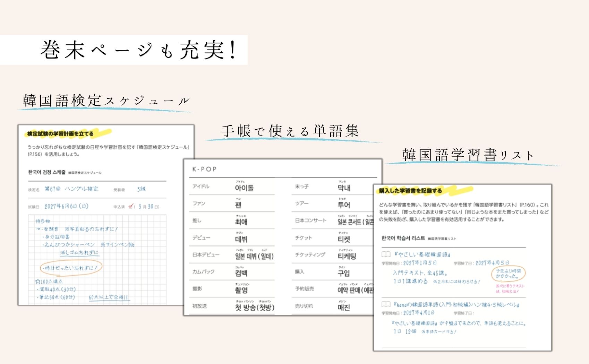Image resolution: width=589 pixels, height=364 pixels.
Task: Click the circled note 時計ぜったい忘れずに!
Action: pos(71,268)
